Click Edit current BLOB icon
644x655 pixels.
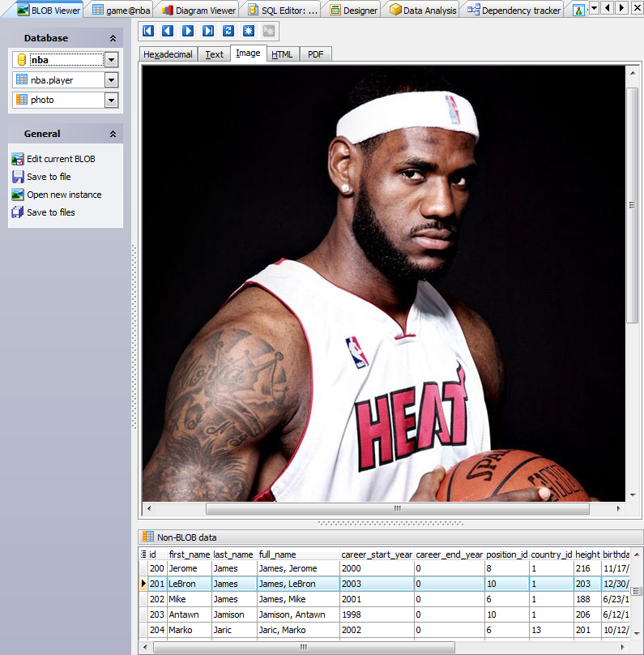18,159
